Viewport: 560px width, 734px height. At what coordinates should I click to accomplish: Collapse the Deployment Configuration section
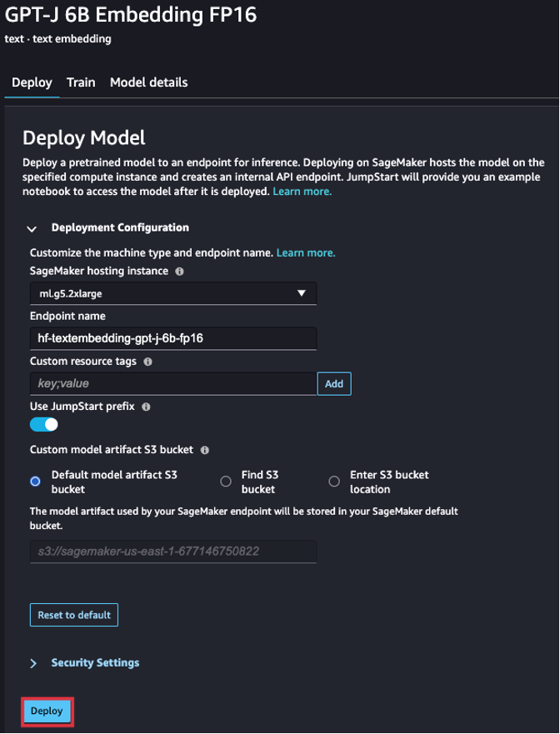(x=32, y=229)
